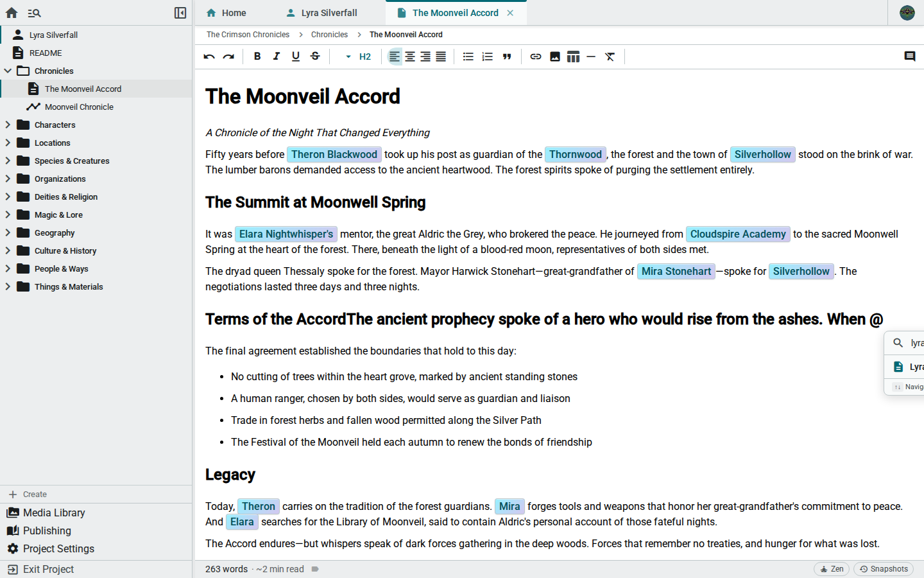Enter Zen mode
This screenshot has height=578, width=924.
[x=832, y=569]
